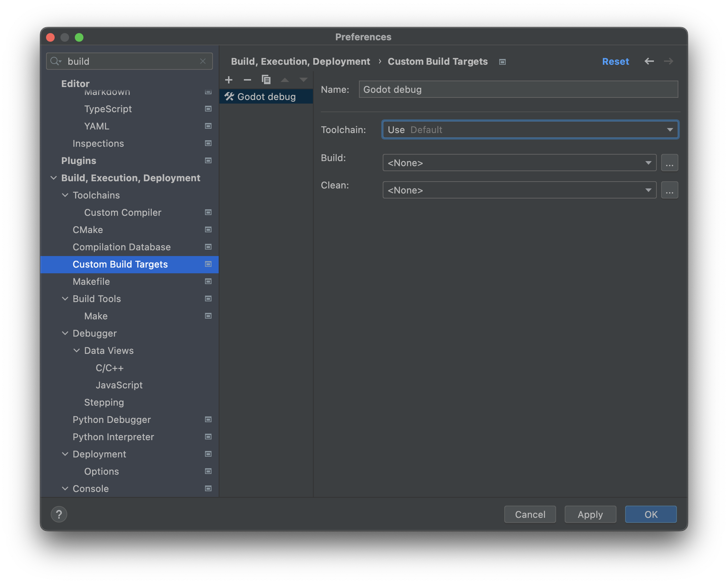Viewport: 728px width, 584px height.
Task: Click the Apply button
Action: coord(590,514)
